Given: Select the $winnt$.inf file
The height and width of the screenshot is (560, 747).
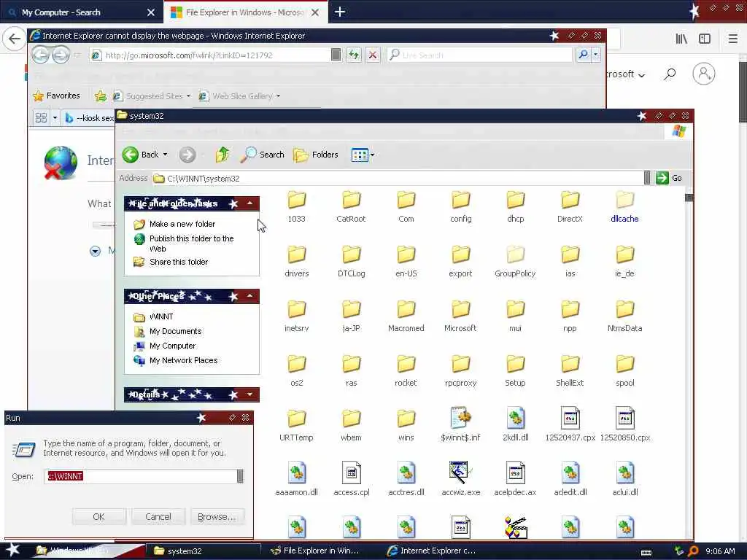Looking at the screenshot, I should click(x=461, y=425).
